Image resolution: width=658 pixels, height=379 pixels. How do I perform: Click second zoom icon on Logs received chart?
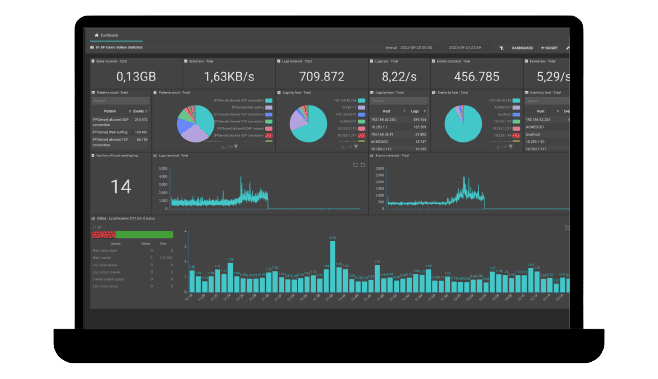pos(363,165)
